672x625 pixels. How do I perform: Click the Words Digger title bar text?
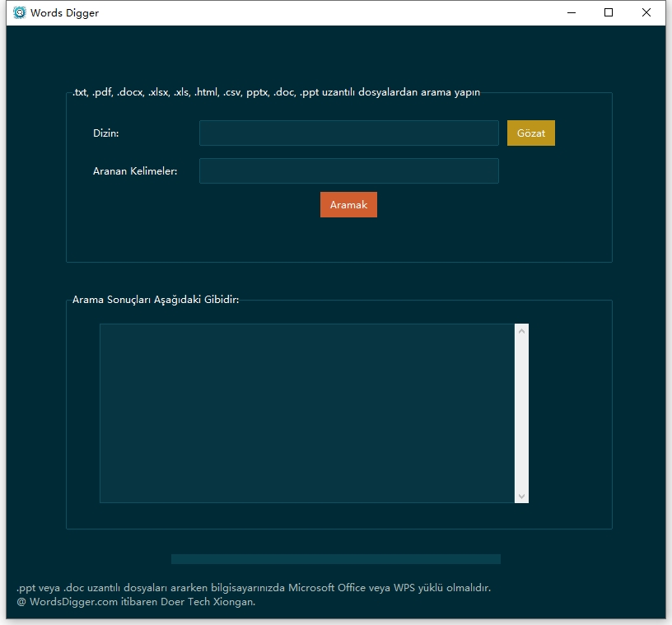pos(64,13)
